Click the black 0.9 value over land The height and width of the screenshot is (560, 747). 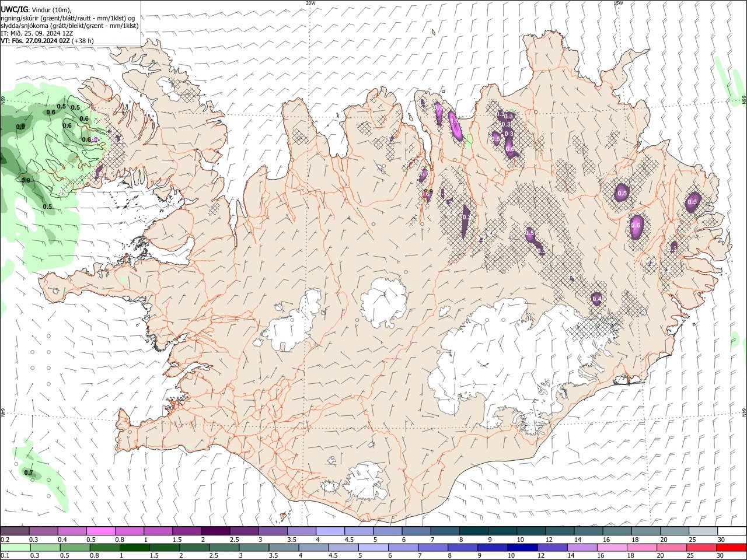[429, 191]
